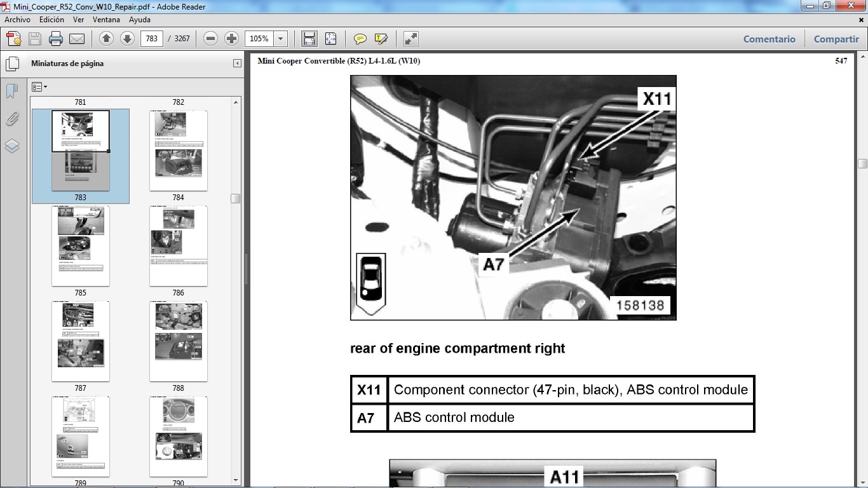Click the thumbnail panel scrollbar handle

pos(236,198)
